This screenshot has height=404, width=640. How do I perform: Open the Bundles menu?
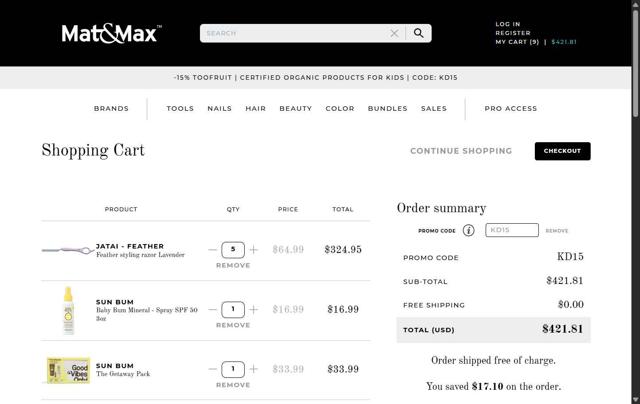coord(388,109)
